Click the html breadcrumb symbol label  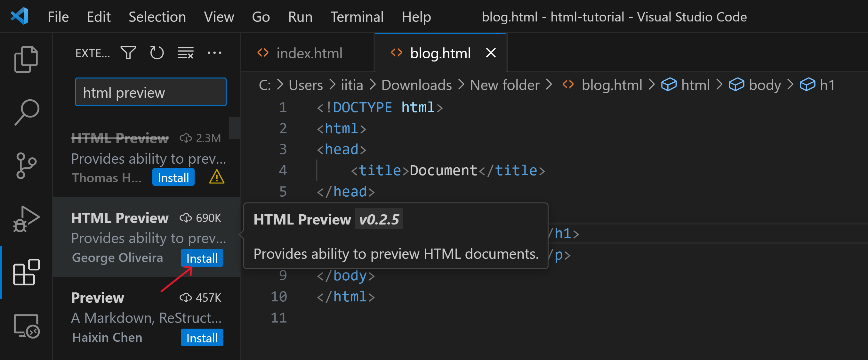[x=695, y=85]
